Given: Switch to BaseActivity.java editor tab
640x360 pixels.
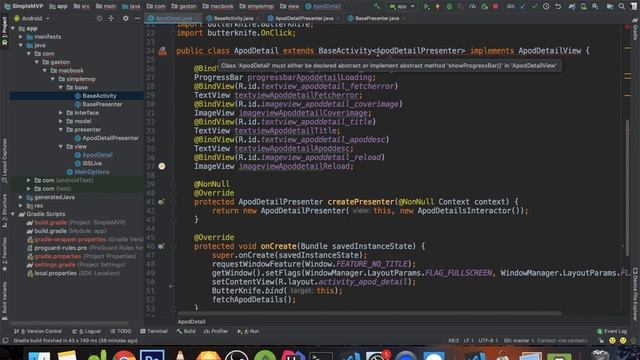Looking at the screenshot, I should coord(233,18).
